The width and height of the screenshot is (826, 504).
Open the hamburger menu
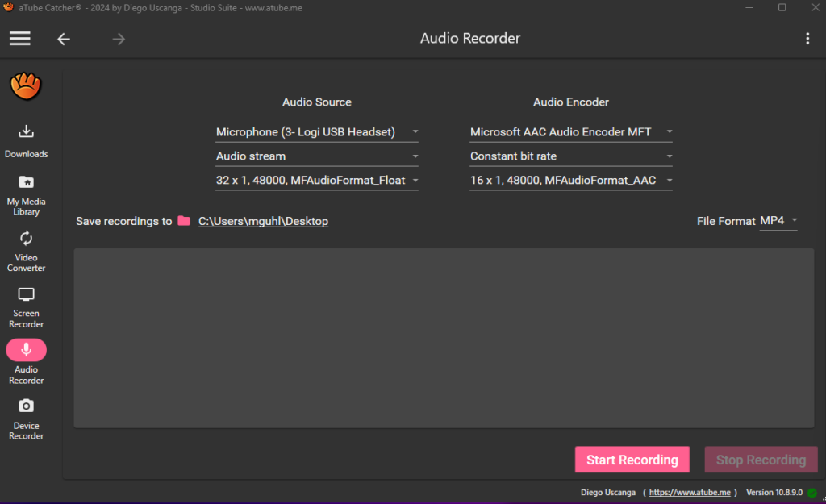pyautogui.click(x=20, y=39)
